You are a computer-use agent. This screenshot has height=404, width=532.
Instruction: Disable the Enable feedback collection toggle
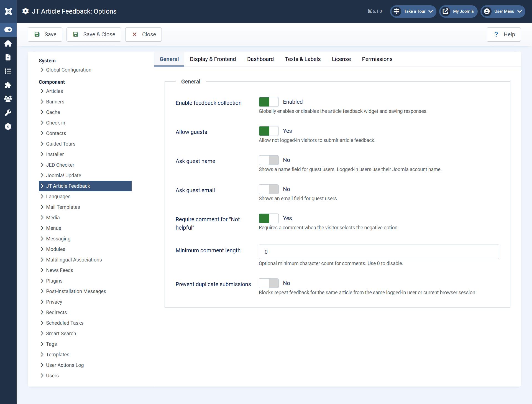268,102
